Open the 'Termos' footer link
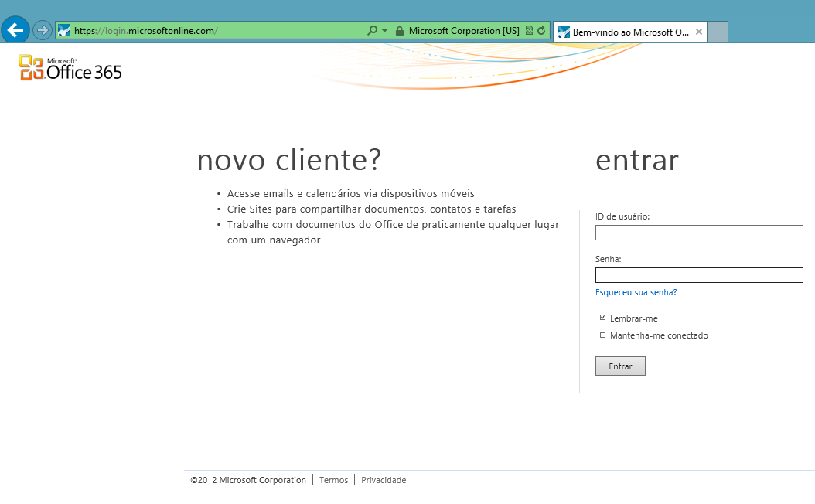This screenshot has width=815, height=504. [333, 480]
